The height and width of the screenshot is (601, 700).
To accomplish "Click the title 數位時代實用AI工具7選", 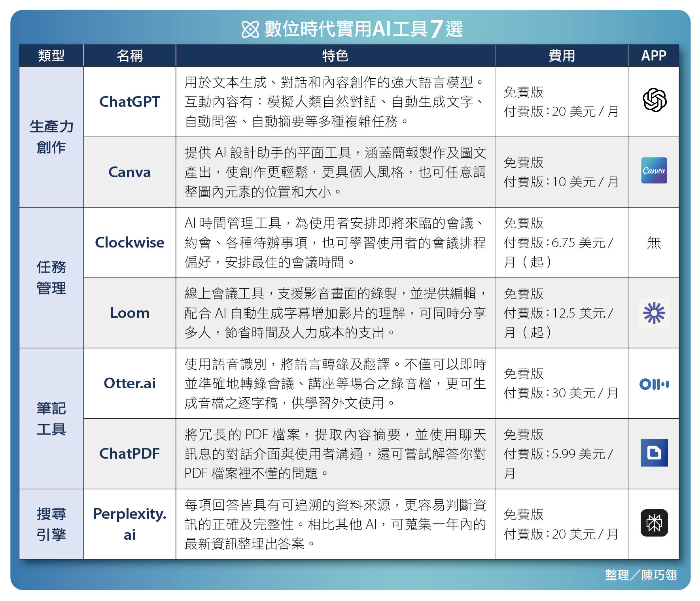I will click(363, 29).
